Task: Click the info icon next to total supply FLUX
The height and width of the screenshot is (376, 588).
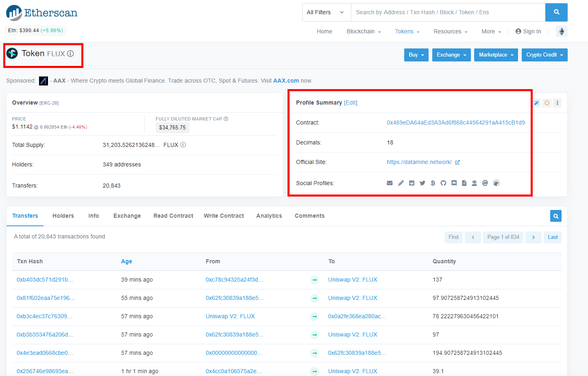Action: [183, 145]
